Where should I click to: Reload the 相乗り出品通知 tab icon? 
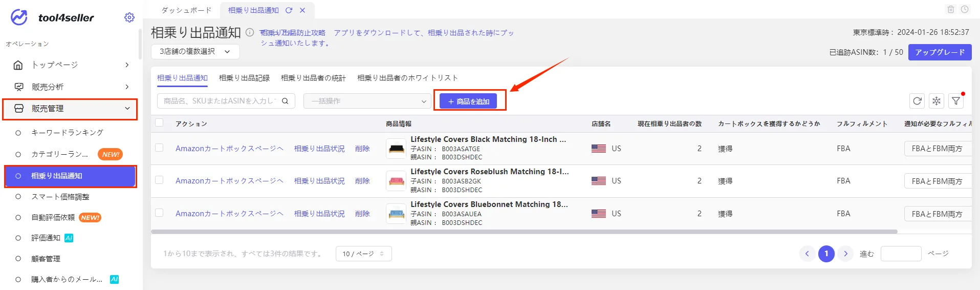coord(289,10)
